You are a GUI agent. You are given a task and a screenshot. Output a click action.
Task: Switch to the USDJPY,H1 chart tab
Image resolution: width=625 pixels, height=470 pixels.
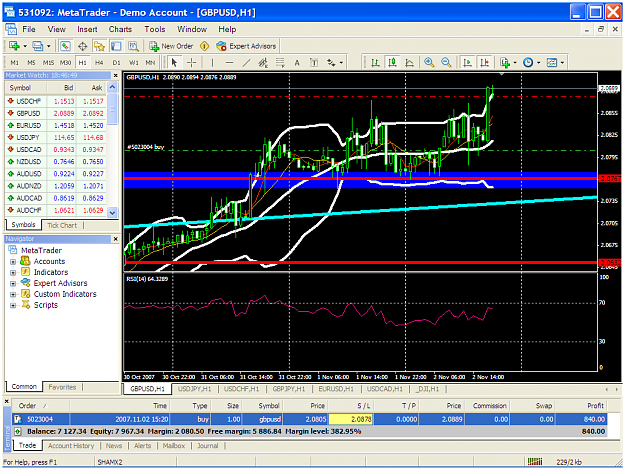click(195, 389)
